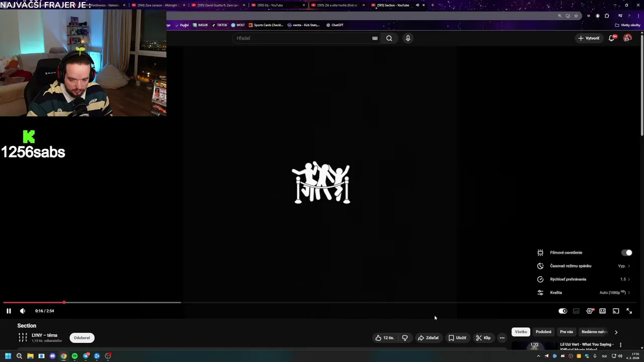Open the ChatGPT bookmark
Viewport: 644px width, 362px height.
tap(335, 25)
